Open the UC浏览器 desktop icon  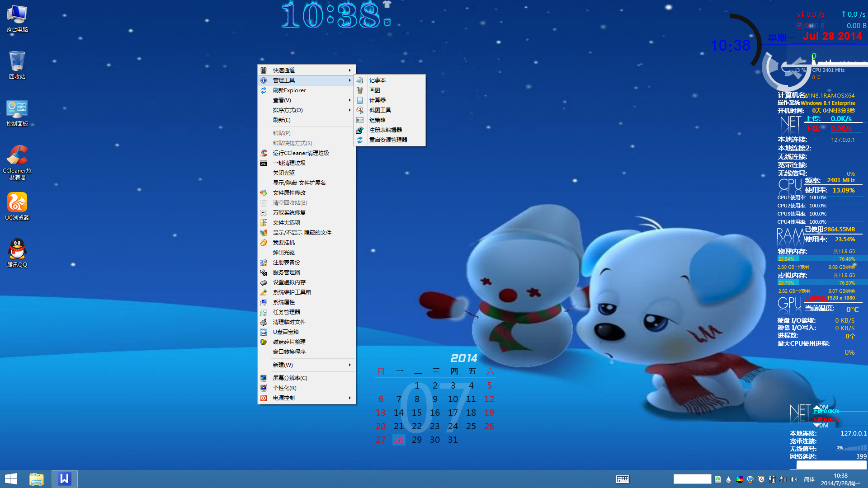(17, 206)
